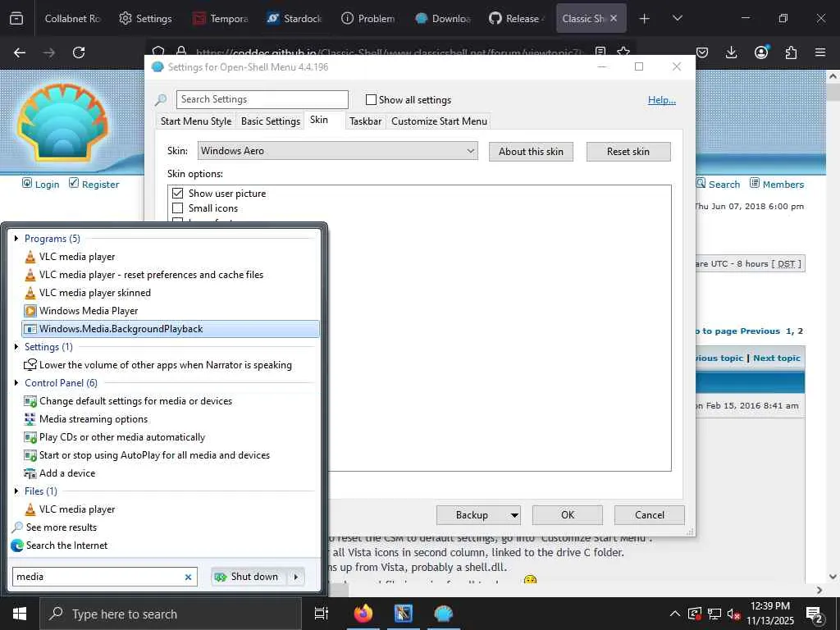Viewport: 840px width, 630px height.
Task: Open Start or stop using AutoPlay
Action: point(147,454)
